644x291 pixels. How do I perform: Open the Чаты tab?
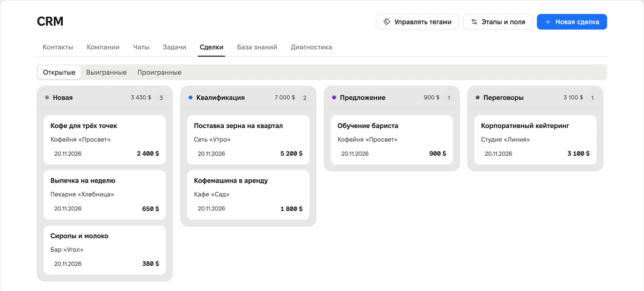pyautogui.click(x=141, y=47)
